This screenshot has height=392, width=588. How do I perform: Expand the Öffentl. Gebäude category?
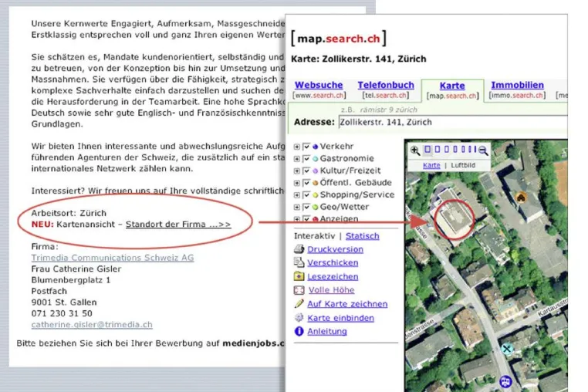coord(297,183)
